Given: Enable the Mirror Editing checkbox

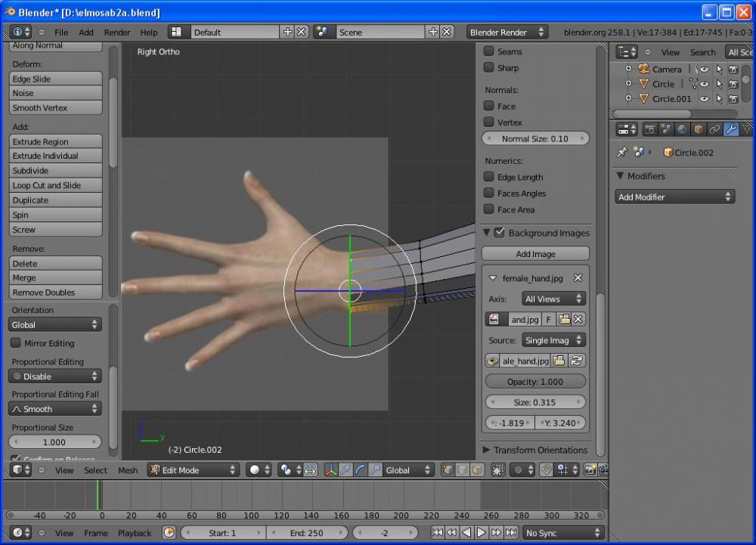Looking at the screenshot, I should pyautogui.click(x=16, y=343).
